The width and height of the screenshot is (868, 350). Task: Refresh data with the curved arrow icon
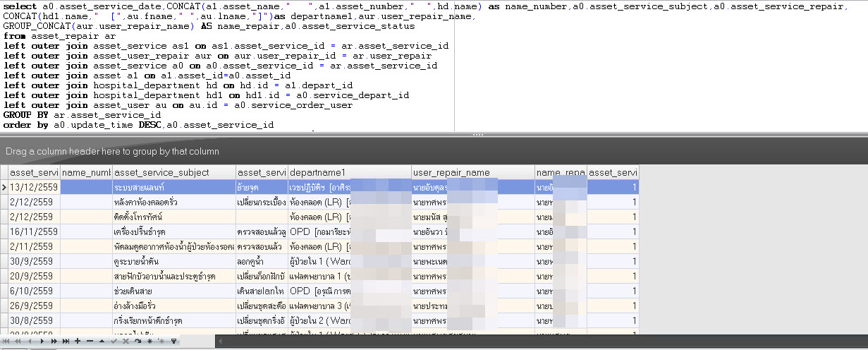pos(137,341)
